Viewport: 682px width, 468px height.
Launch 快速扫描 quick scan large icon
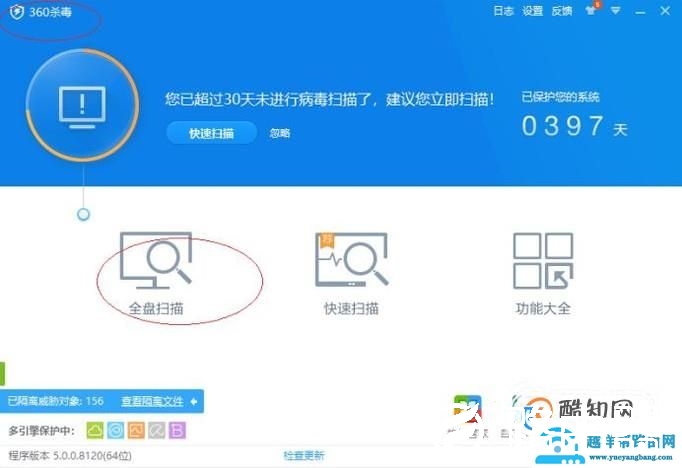[351, 273]
